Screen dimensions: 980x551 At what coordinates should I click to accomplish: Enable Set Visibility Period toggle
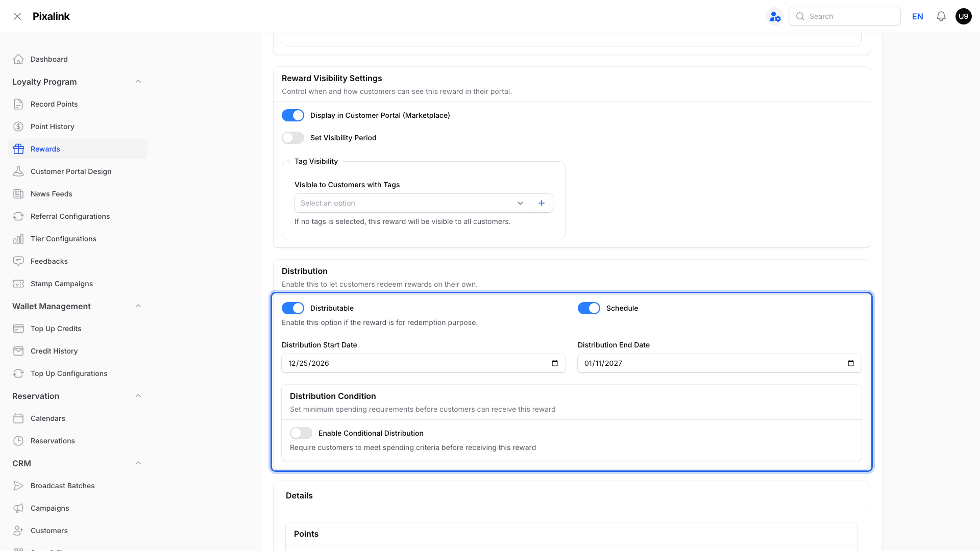[x=293, y=138]
